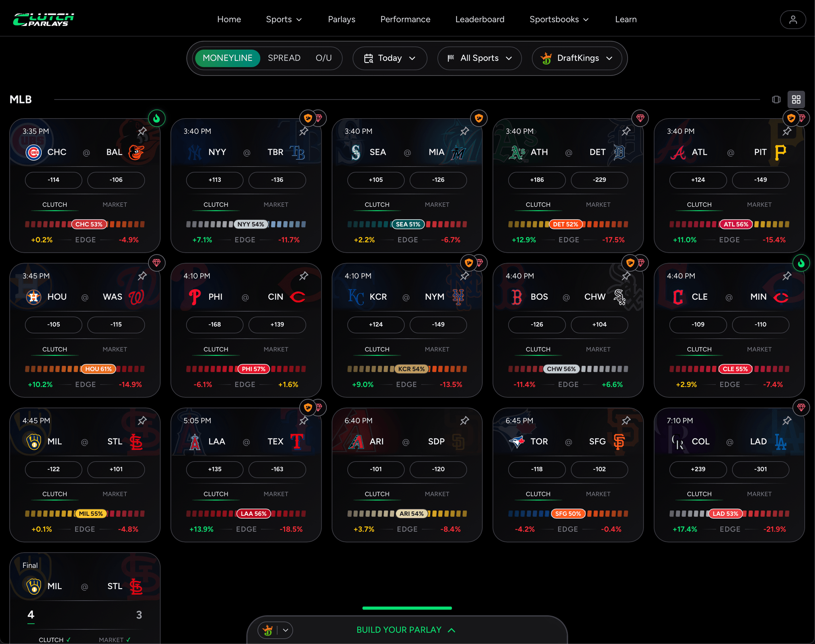Image resolution: width=815 pixels, height=644 pixels.
Task: Pick TBR moneyline -136
Action: point(277,180)
